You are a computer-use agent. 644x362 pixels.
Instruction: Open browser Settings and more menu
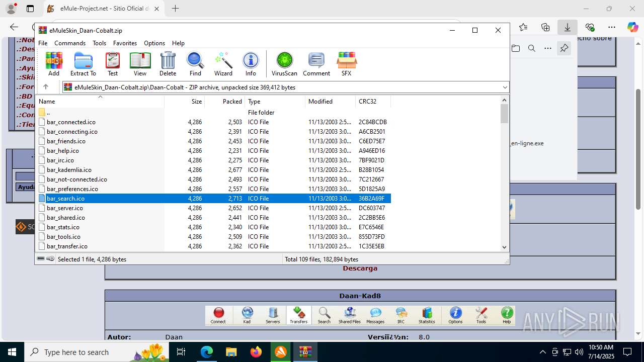(612, 27)
